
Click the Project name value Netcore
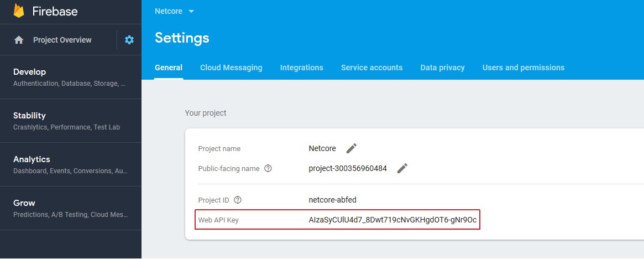point(322,148)
